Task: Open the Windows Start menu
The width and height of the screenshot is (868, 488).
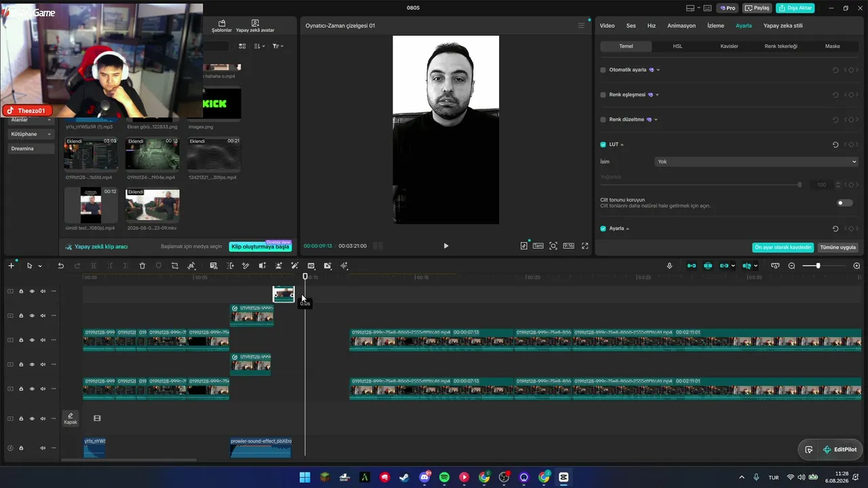Action: 304,477
